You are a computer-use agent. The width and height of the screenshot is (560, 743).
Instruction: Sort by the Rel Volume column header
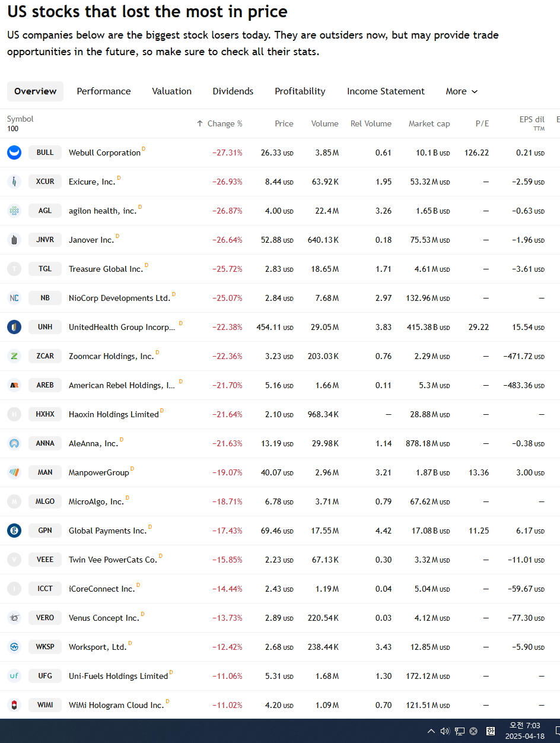point(371,123)
